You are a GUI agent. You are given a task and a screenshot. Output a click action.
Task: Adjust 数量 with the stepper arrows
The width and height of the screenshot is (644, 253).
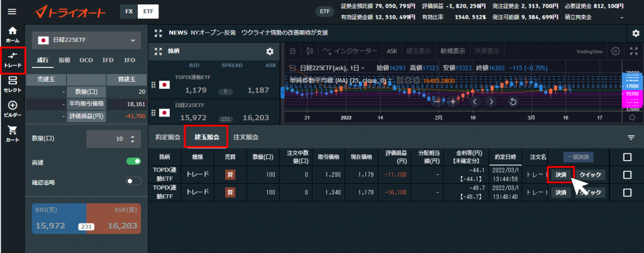pyautogui.click(x=132, y=139)
